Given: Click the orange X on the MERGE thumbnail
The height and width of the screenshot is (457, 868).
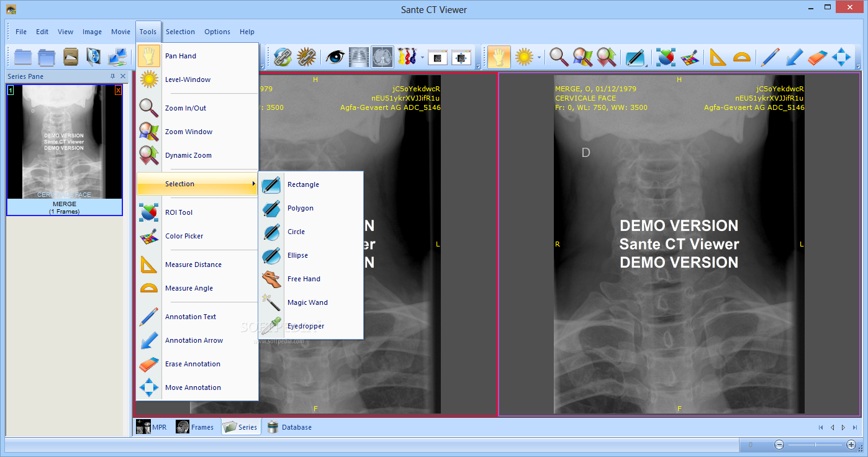Looking at the screenshot, I should [118, 91].
